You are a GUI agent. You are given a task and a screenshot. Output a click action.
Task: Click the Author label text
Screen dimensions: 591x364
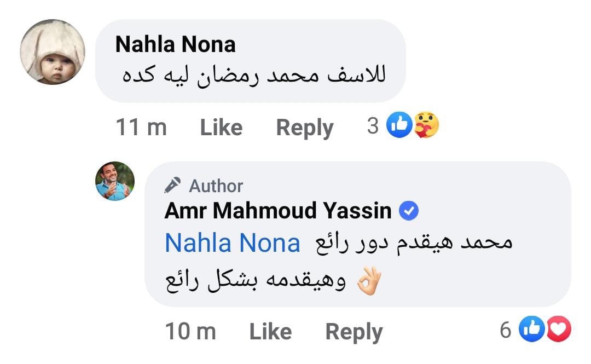point(216,186)
